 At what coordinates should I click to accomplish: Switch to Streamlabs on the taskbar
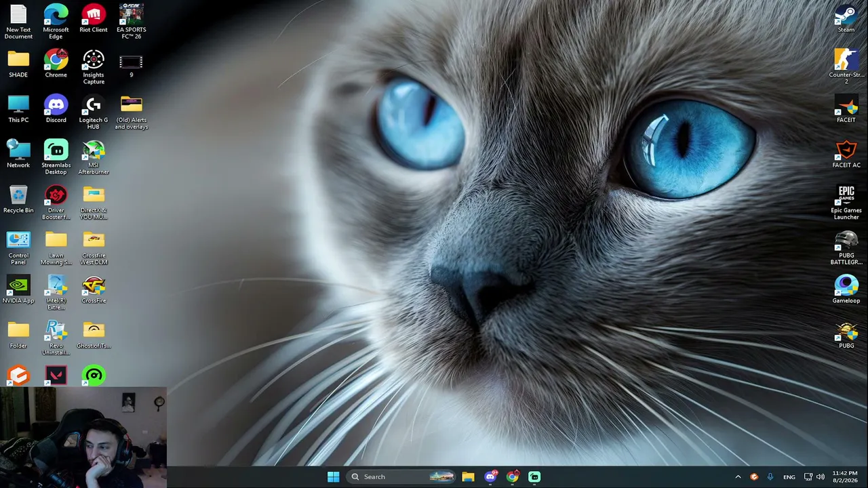click(x=534, y=476)
